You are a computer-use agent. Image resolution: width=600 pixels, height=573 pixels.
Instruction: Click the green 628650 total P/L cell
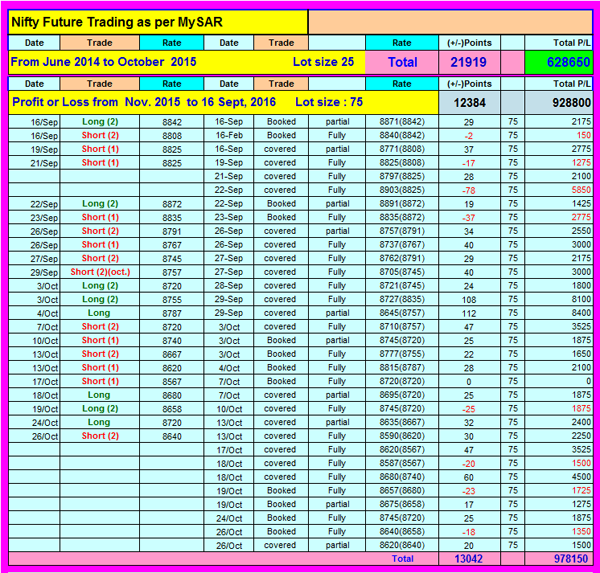pos(559,62)
